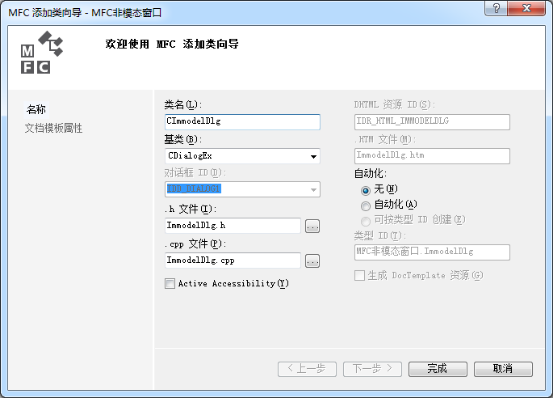Click the 下一步 next button
The width and height of the screenshot is (554, 398).
point(372,369)
